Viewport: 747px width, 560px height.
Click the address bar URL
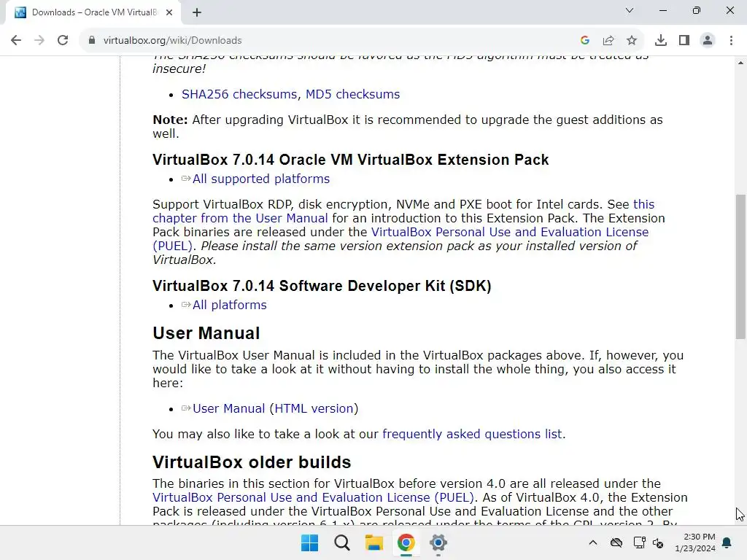coord(172,41)
